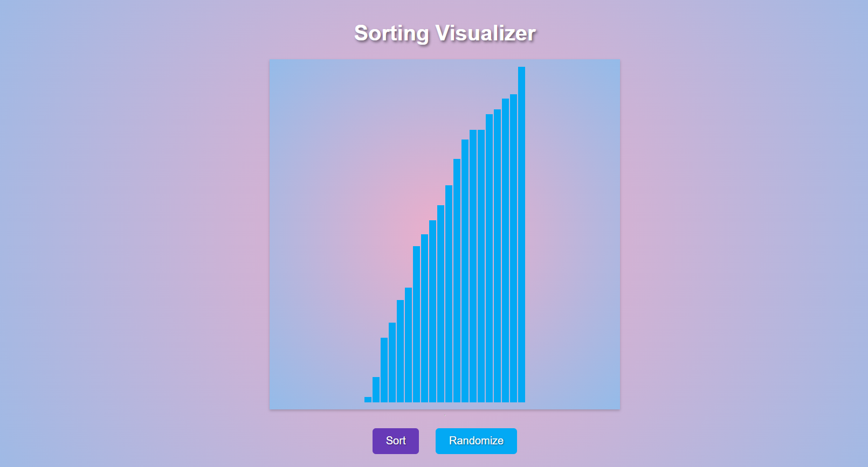Click the third-shortest bar
The image size is (868, 467).
coord(384,370)
